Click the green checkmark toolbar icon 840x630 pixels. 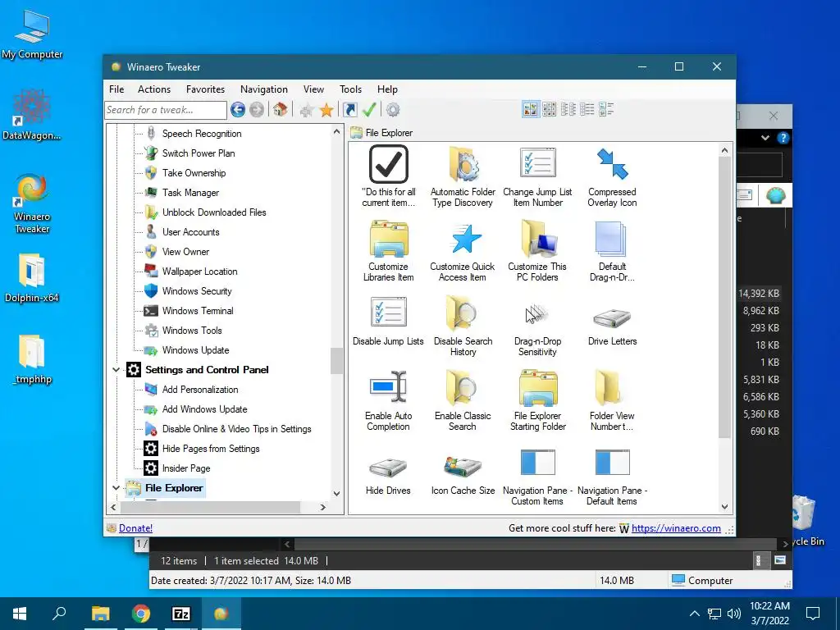click(369, 110)
